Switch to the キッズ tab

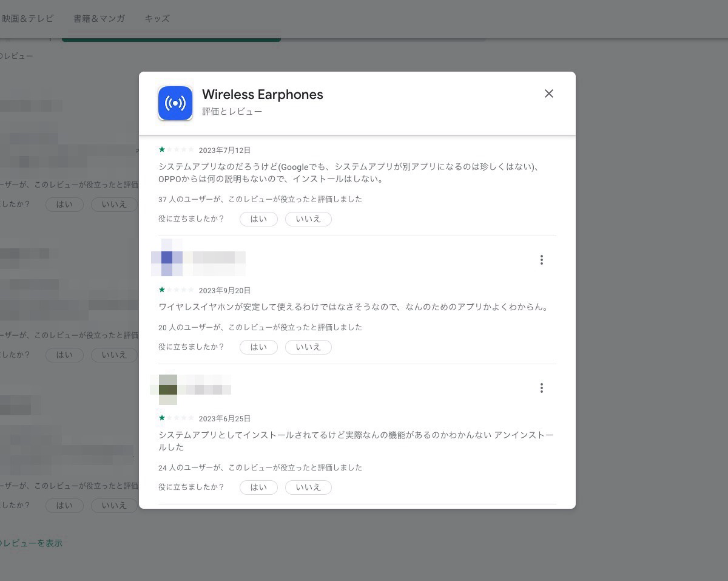(x=157, y=18)
